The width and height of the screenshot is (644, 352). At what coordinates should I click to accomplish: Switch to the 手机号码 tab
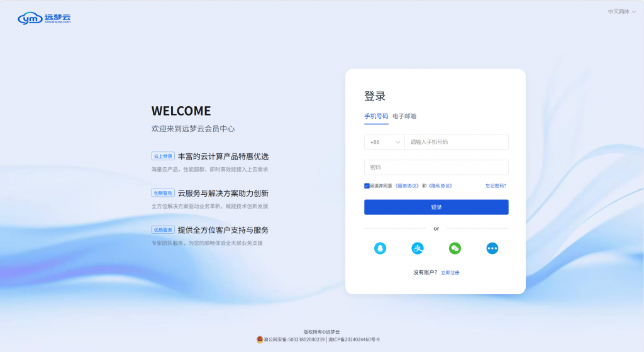(376, 116)
